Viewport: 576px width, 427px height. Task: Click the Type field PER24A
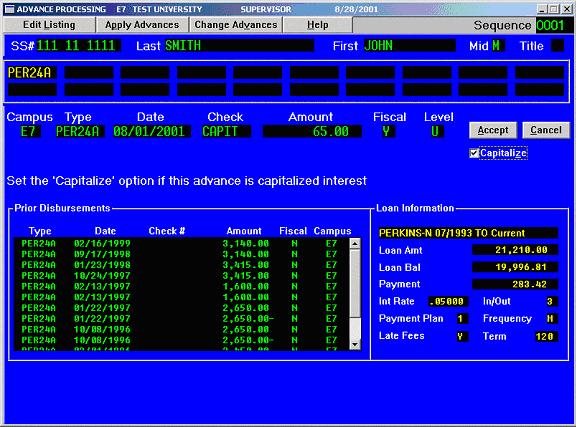pyautogui.click(x=79, y=131)
